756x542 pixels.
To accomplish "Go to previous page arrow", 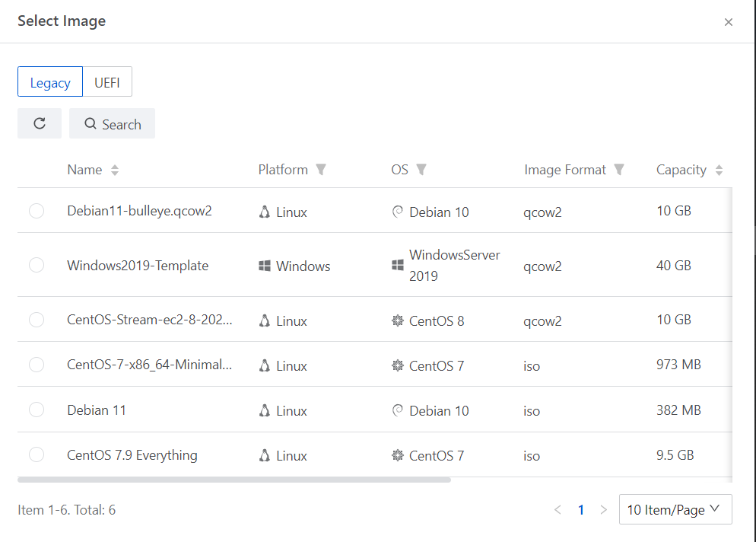I will [557, 510].
